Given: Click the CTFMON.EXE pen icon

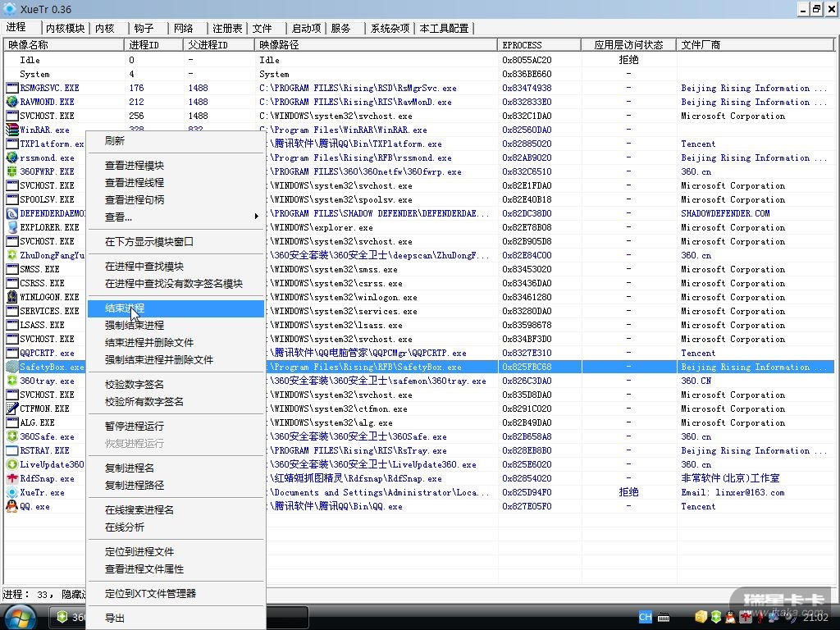Looking at the screenshot, I should pos(11,409).
